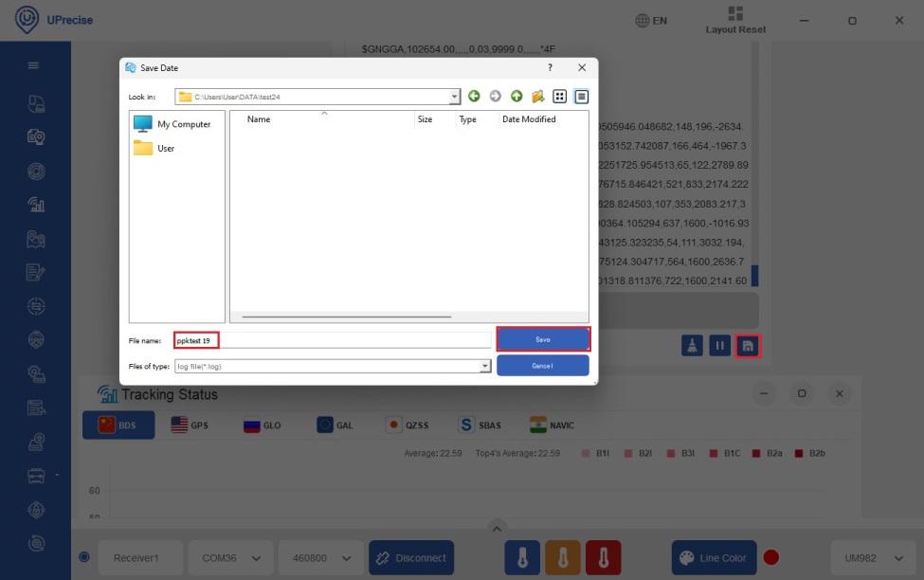Switch file dialog to list view

tap(559, 97)
